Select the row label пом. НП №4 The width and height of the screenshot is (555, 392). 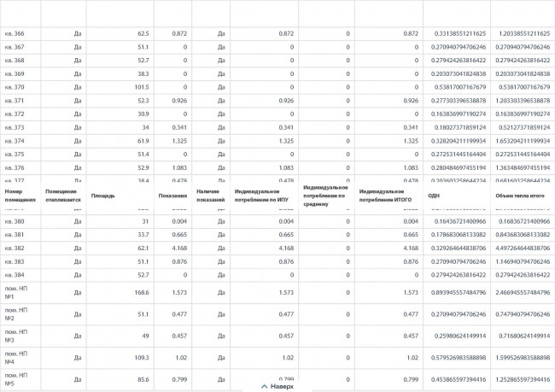(x=16, y=358)
